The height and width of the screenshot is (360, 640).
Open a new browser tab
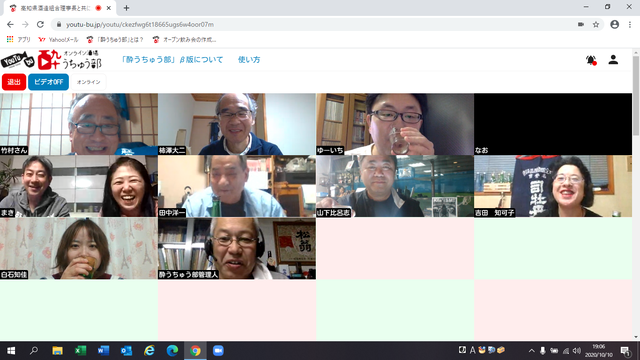[126, 8]
